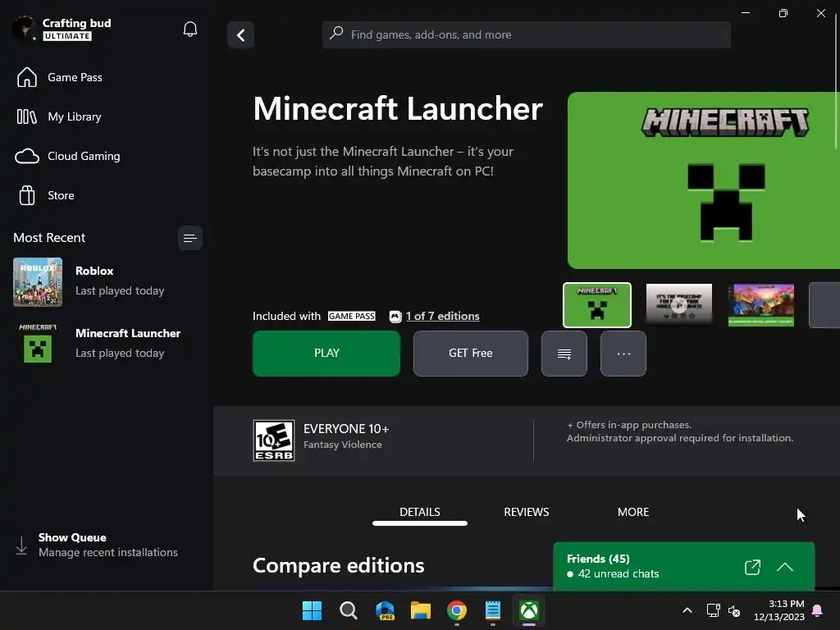Pop out the Friends chat window
The width and height of the screenshot is (840, 630).
752,568
